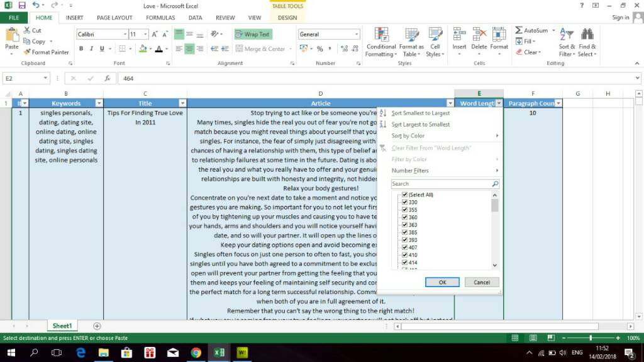Choose Sort Smallest to Largest
Screen dimensions: 644x362
[420, 113]
